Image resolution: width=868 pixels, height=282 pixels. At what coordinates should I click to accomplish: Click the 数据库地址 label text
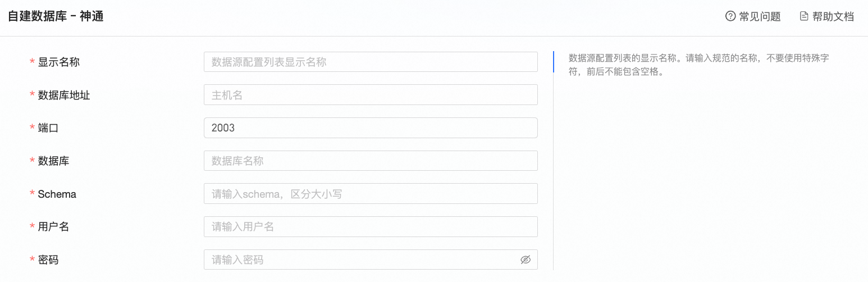point(64,95)
